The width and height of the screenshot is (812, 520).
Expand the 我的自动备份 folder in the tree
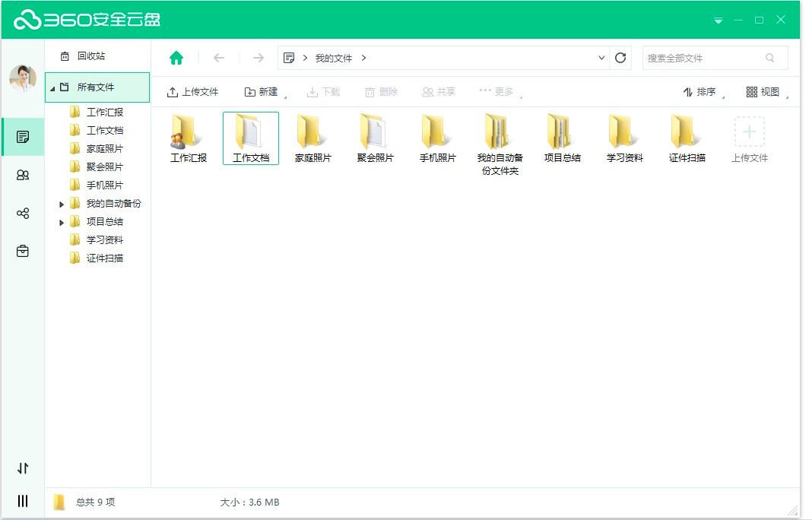[x=62, y=203]
